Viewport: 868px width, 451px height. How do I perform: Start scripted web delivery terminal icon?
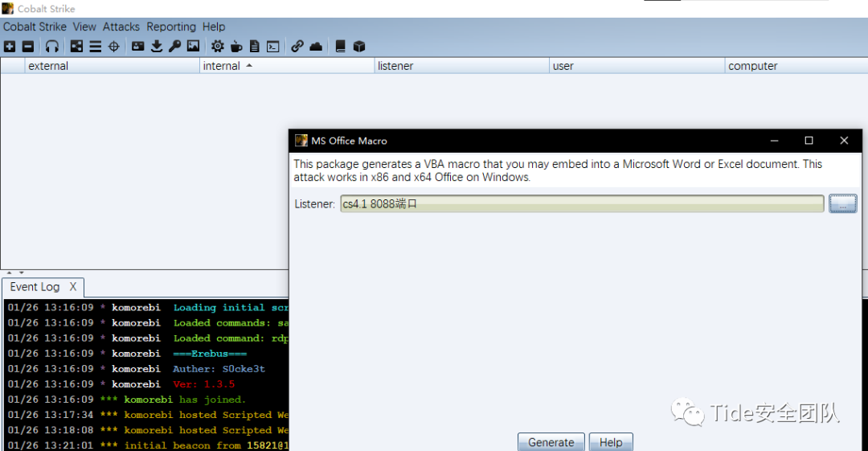pos(273,47)
